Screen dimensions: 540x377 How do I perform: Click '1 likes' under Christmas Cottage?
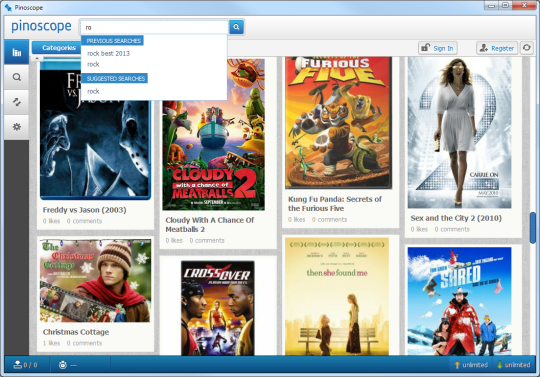tap(51, 343)
